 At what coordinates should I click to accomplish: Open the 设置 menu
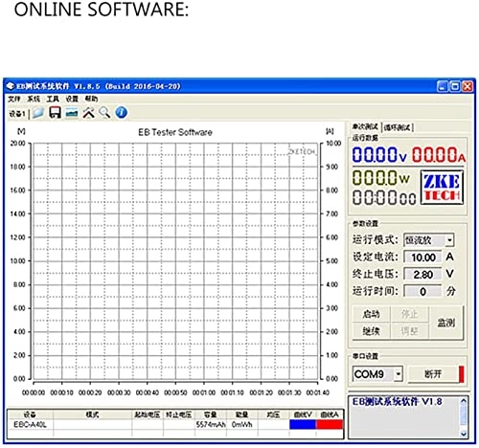(x=72, y=99)
